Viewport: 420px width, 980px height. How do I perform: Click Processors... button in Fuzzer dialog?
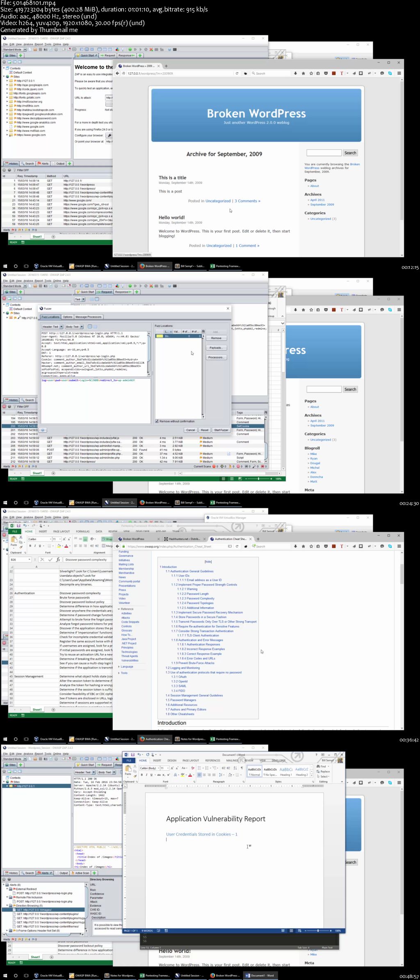tap(216, 357)
